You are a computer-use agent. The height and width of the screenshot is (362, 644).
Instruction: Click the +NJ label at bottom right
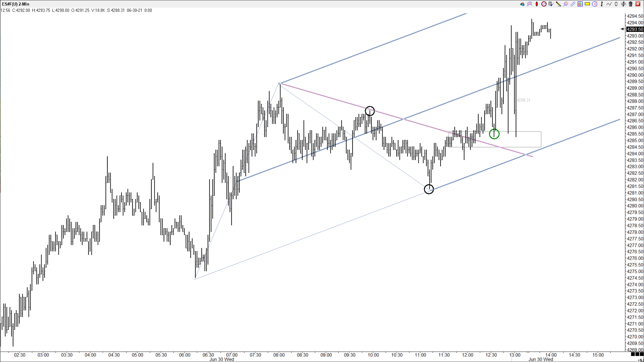coord(640,360)
